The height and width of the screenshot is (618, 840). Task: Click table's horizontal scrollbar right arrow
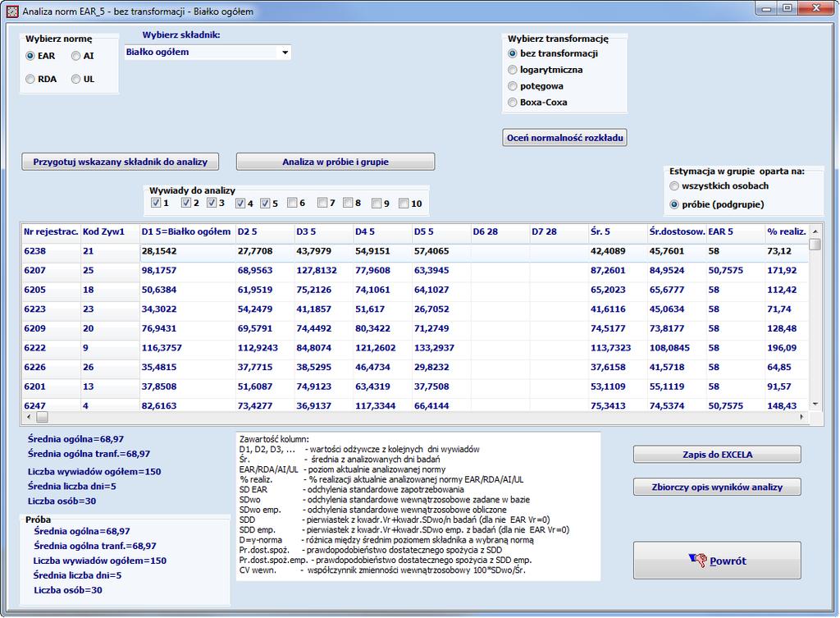pyautogui.click(x=802, y=416)
